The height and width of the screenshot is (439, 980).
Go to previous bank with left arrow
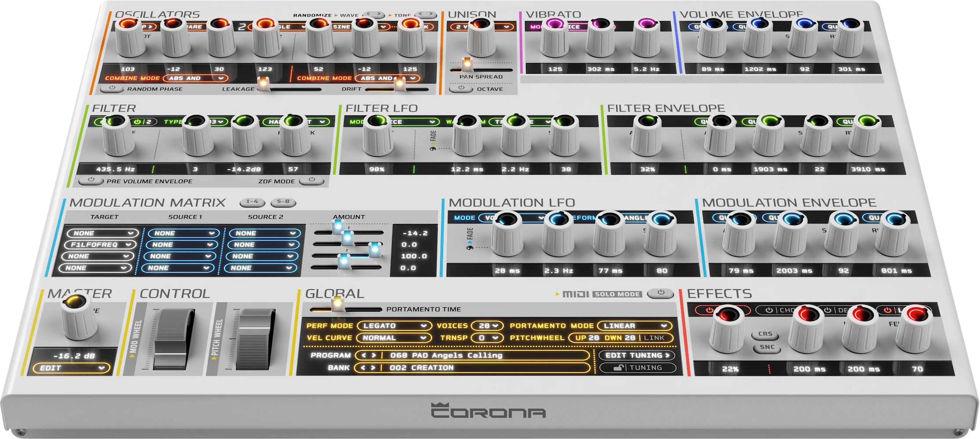363,368
